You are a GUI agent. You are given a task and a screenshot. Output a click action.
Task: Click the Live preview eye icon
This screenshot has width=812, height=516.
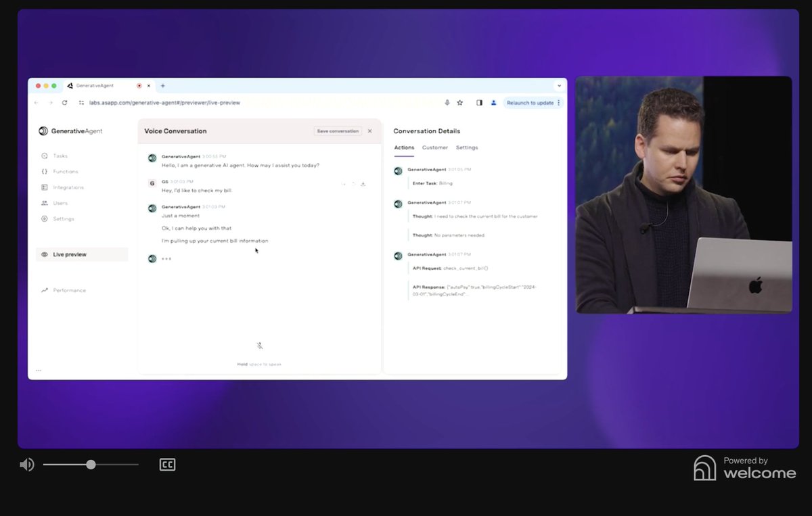click(45, 254)
